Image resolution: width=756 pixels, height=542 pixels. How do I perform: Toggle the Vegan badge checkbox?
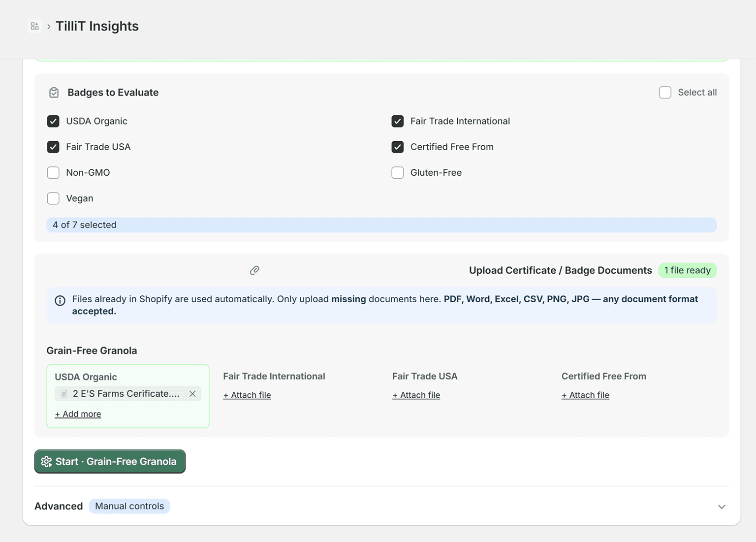(53, 198)
